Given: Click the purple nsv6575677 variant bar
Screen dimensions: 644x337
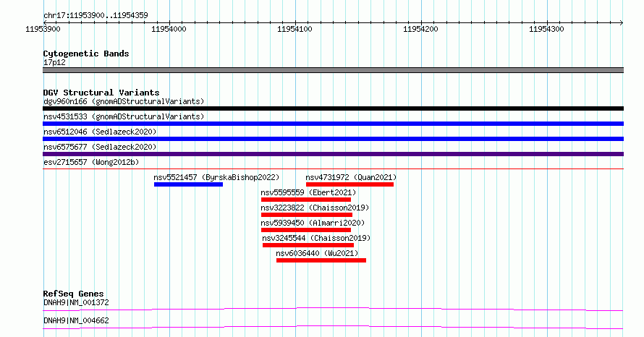Looking at the screenshot, I should tap(333, 154).
